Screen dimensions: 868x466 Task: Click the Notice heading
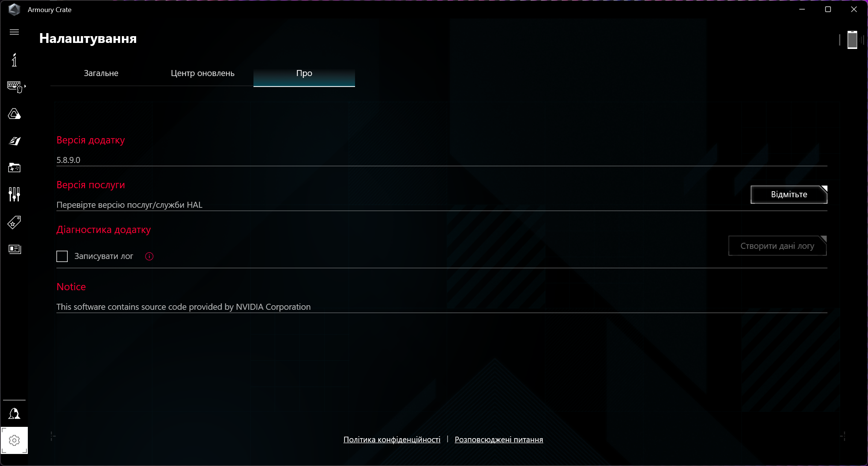71,287
